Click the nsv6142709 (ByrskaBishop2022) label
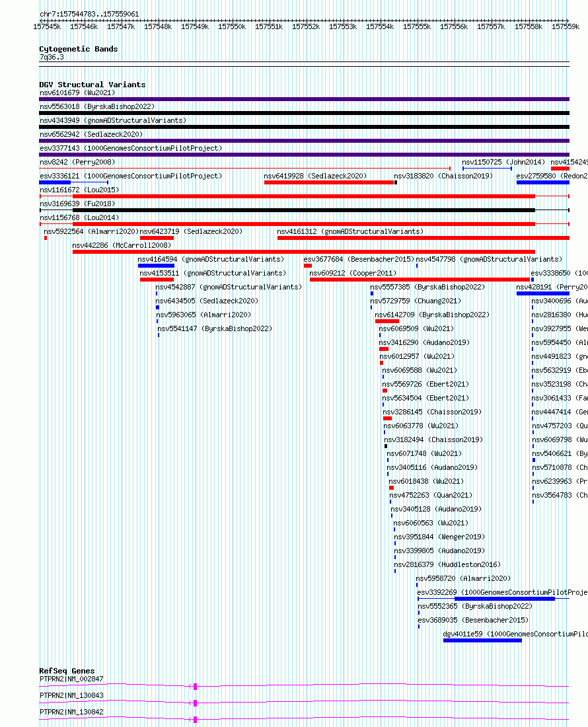Image resolution: width=588 pixels, height=727 pixels. point(432,315)
